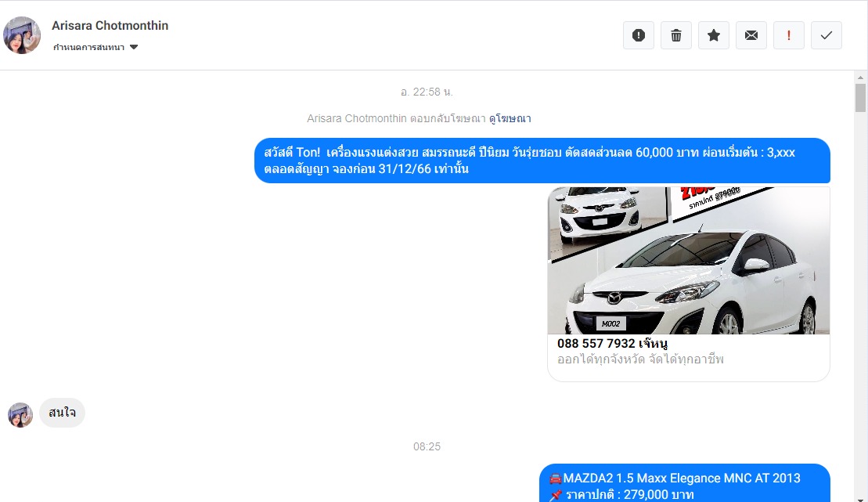This screenshot has width=868, height=502.
Task: Click the small avatar beside สนใจ message
Action: (20, 415)
